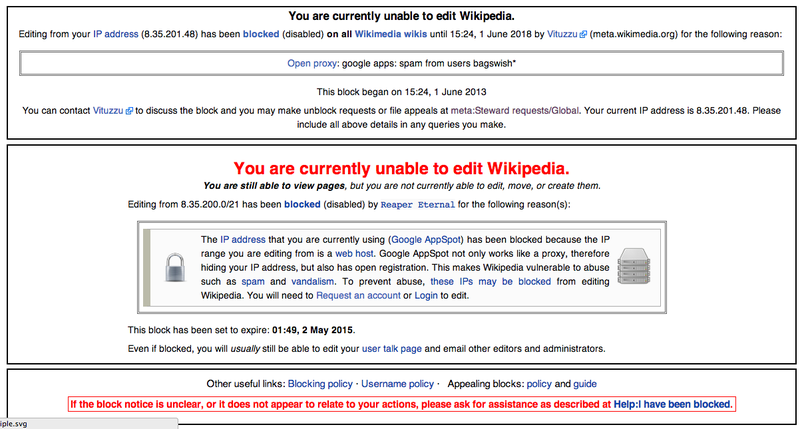Open Request an account link

[358, 295]
